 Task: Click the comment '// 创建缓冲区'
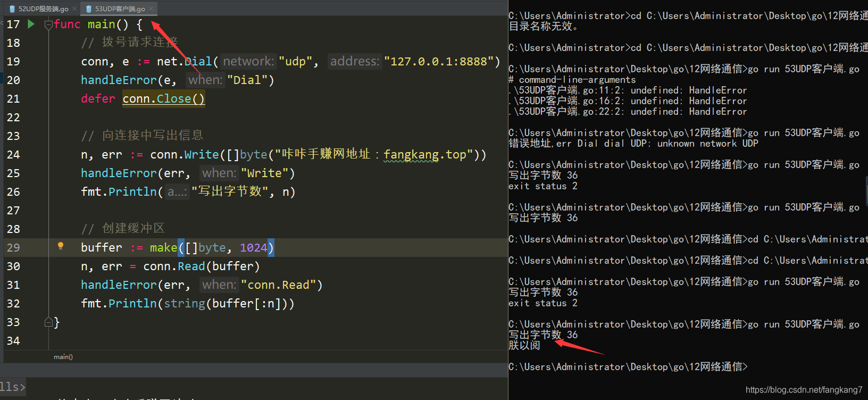click(123, 228)
